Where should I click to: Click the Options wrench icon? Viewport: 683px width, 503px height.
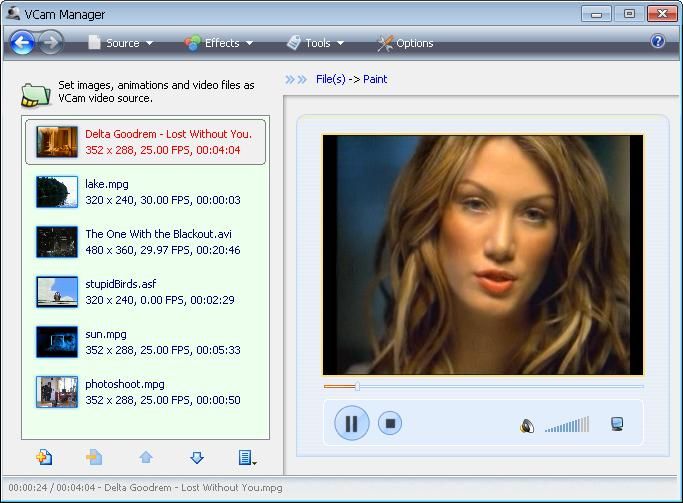[x=385, y=43]
